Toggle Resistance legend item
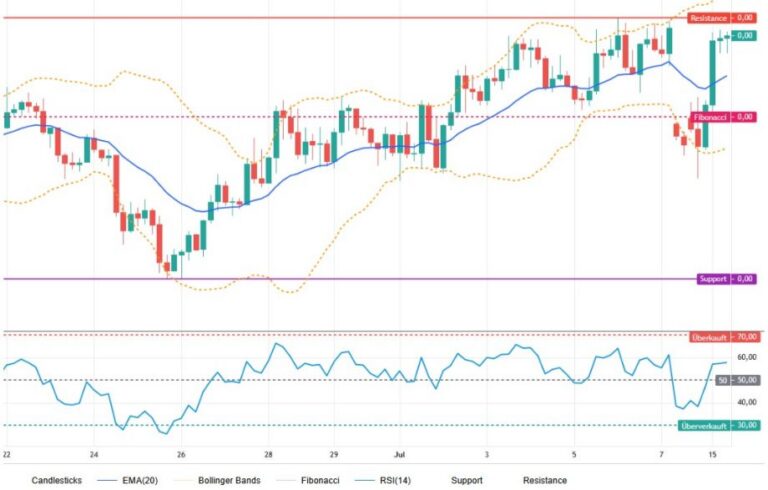 [x=545, y=480]
